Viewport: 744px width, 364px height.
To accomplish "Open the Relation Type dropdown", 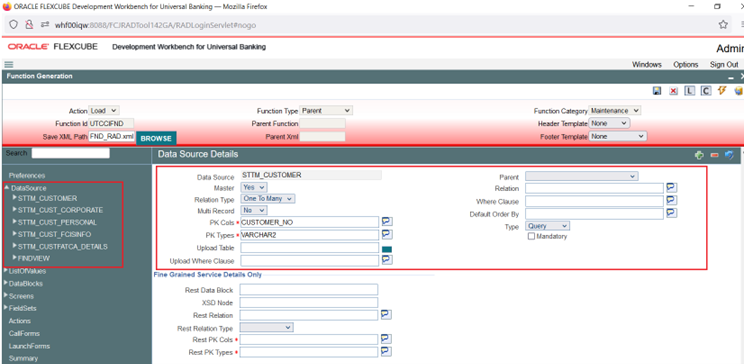I will 268,199.
